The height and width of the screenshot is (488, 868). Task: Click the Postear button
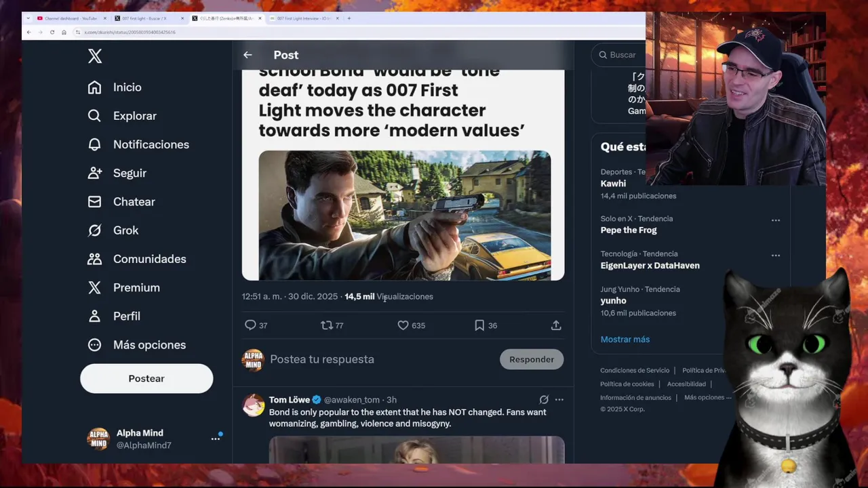coord(146,378)
